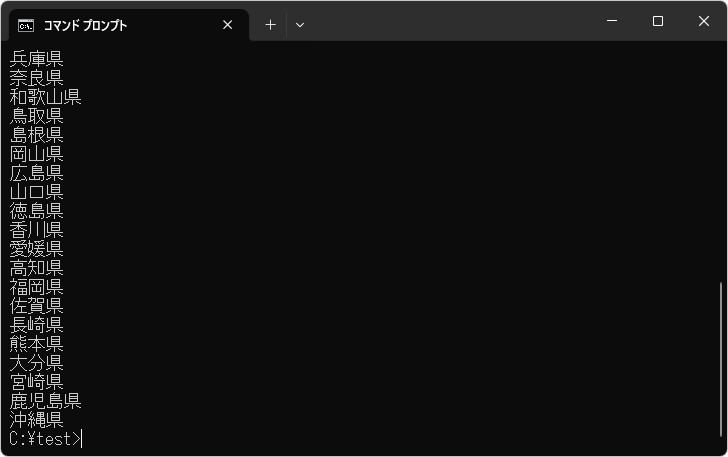
Task: Click the 広島県 output line
Action: point(37,173)
